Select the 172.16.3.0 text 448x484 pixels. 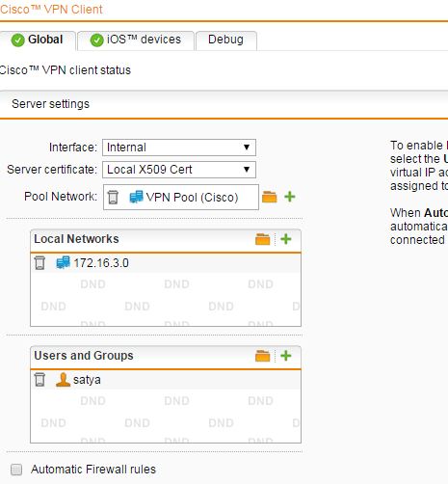pyautogui.click(x=101, y=263)
